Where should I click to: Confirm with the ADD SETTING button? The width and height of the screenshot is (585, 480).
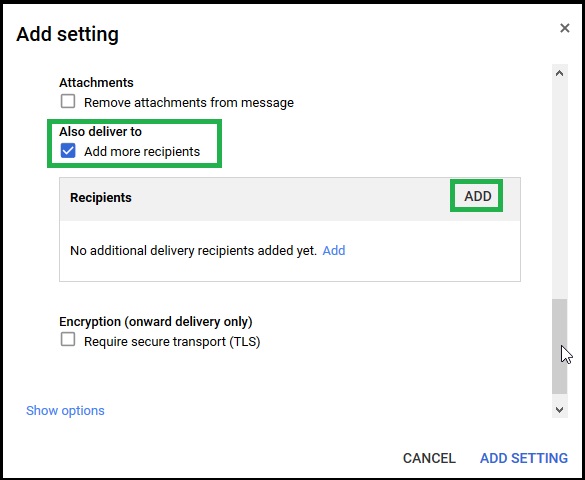(524, 458)
